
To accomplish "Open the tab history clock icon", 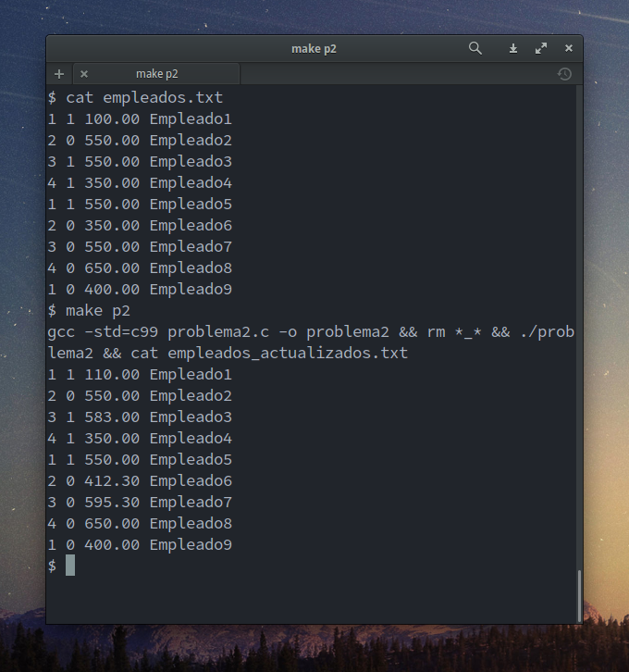I will pos(564,74).
